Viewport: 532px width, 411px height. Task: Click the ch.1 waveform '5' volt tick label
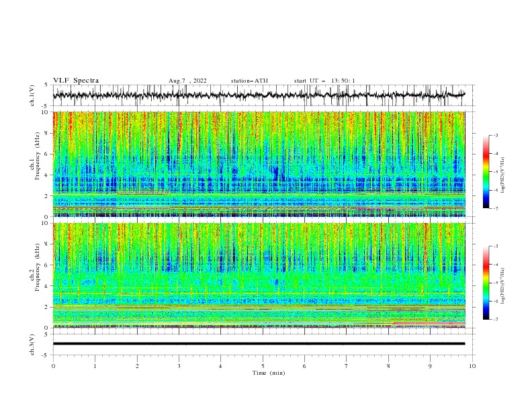pos(46,85)
